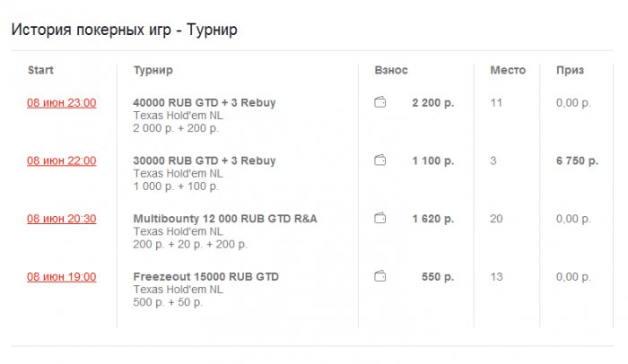Screen dimensions: 628x364
Task: Click the Приз column header
Action: 570,70
